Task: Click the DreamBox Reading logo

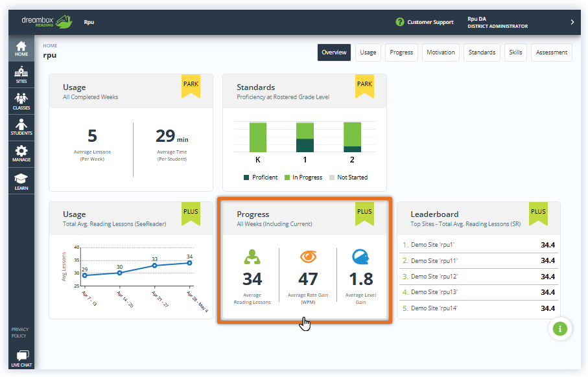Action: [x=45, y=21]
